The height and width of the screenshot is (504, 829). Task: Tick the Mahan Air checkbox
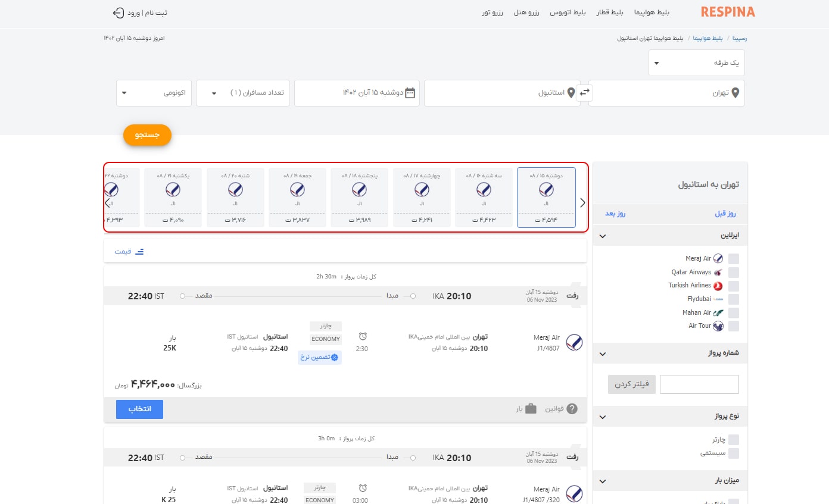pos(734,312)
